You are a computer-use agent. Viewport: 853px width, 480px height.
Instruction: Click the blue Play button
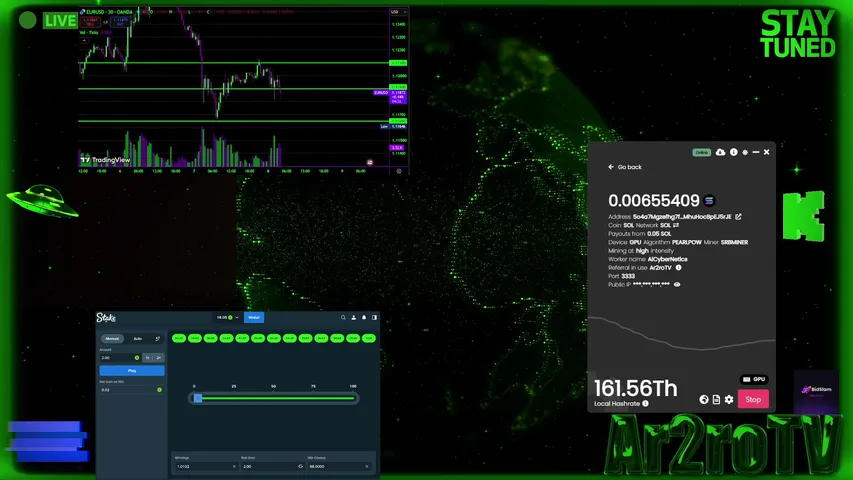point(132,371)
